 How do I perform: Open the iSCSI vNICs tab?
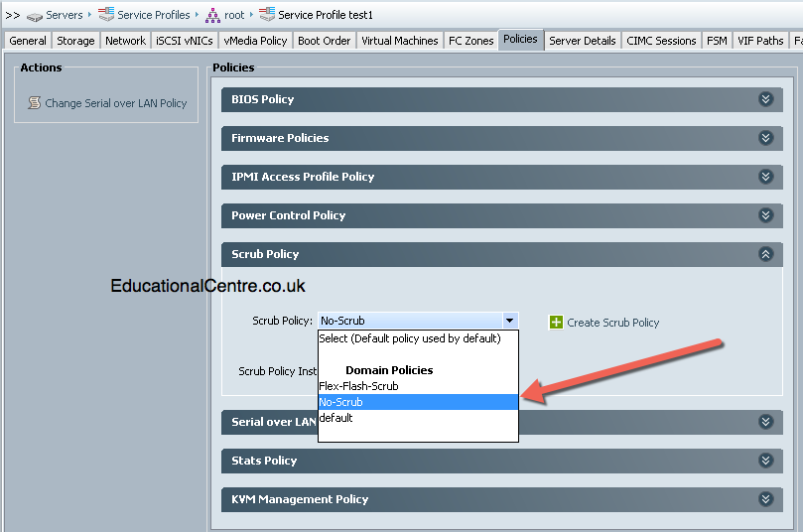(x=185, y=41)
